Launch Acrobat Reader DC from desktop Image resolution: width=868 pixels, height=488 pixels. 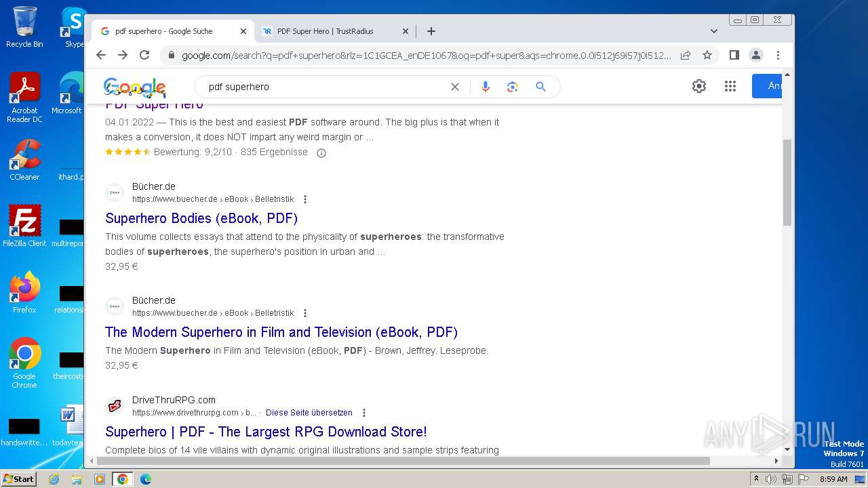coord(24,98)
